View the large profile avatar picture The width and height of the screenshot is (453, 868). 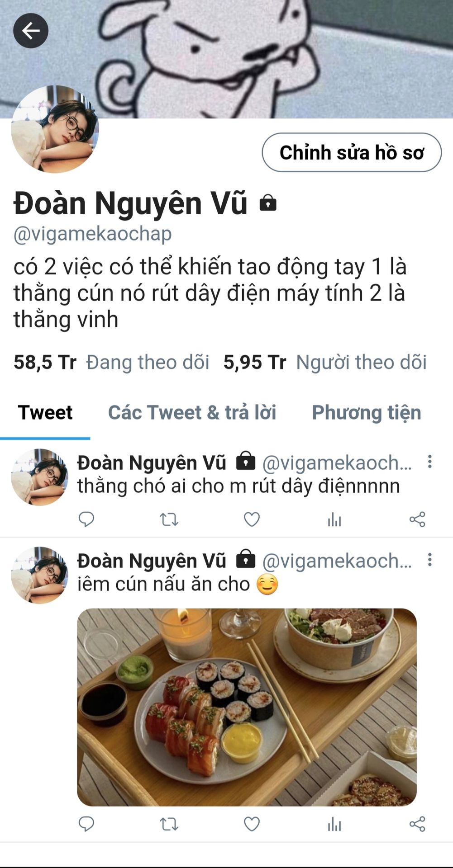pyautogui.click(x=55, y=129)
